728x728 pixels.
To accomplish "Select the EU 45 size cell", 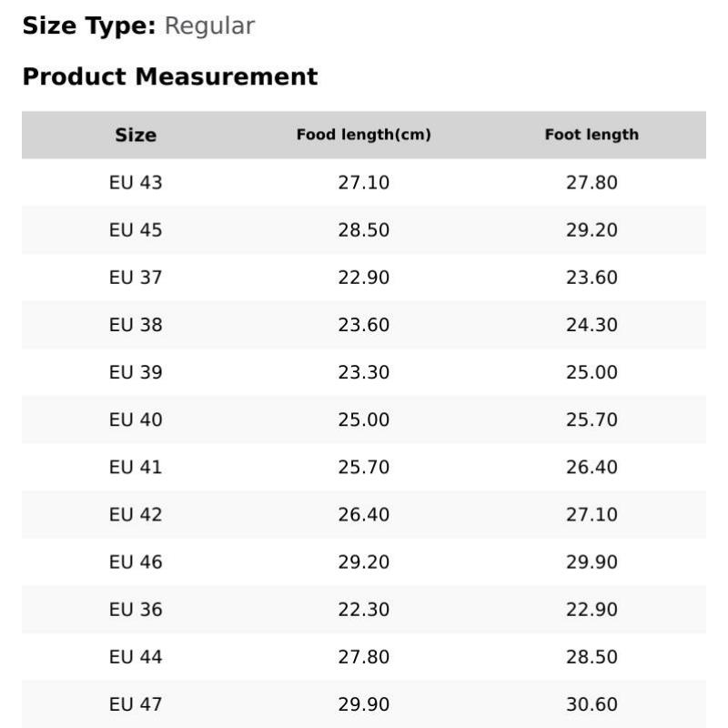I will pyautogui.click(x=136, y=230).
